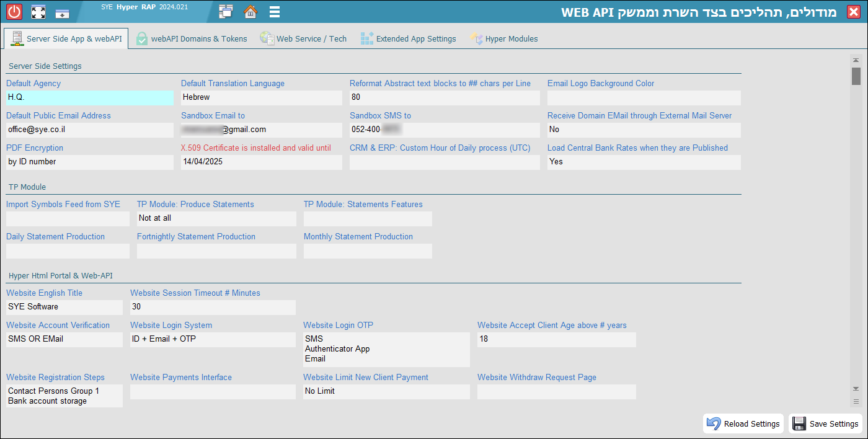
Task: Click the Reload Settings button
Action: coord(743,423)
